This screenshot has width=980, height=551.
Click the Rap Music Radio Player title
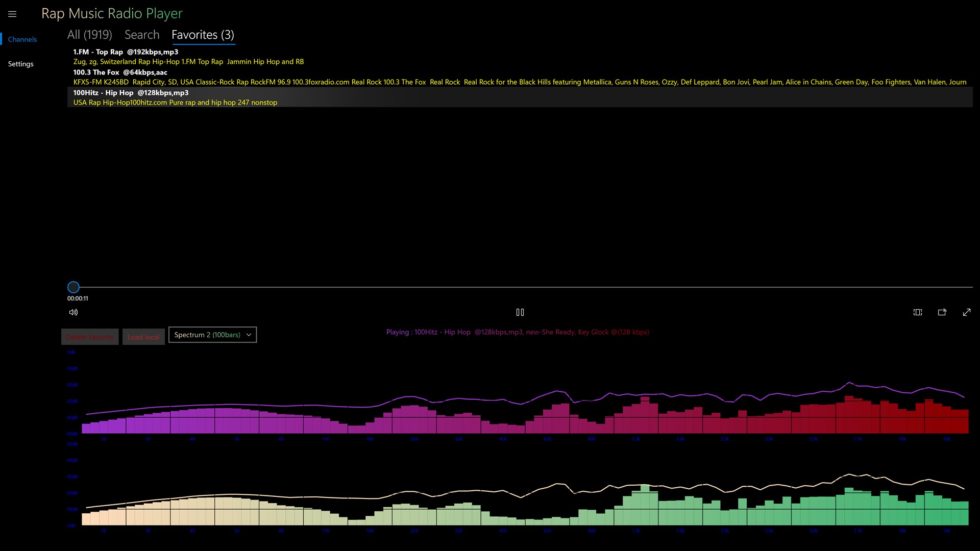point(112,14)
